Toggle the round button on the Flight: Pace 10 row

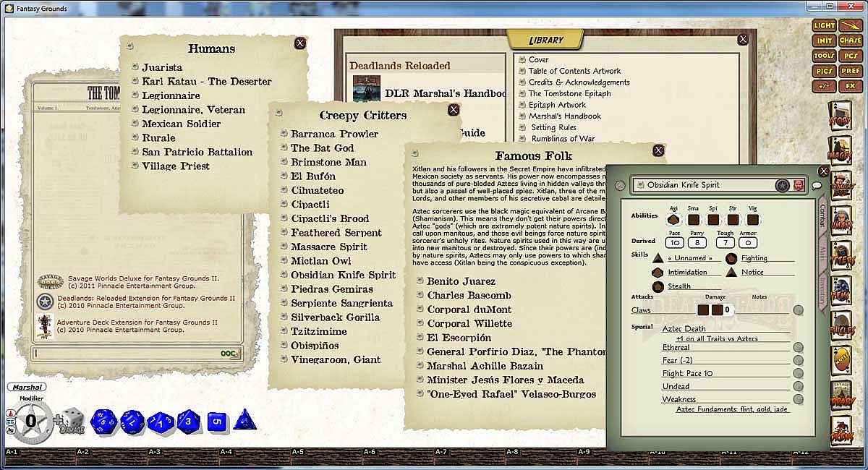point(798,373)
